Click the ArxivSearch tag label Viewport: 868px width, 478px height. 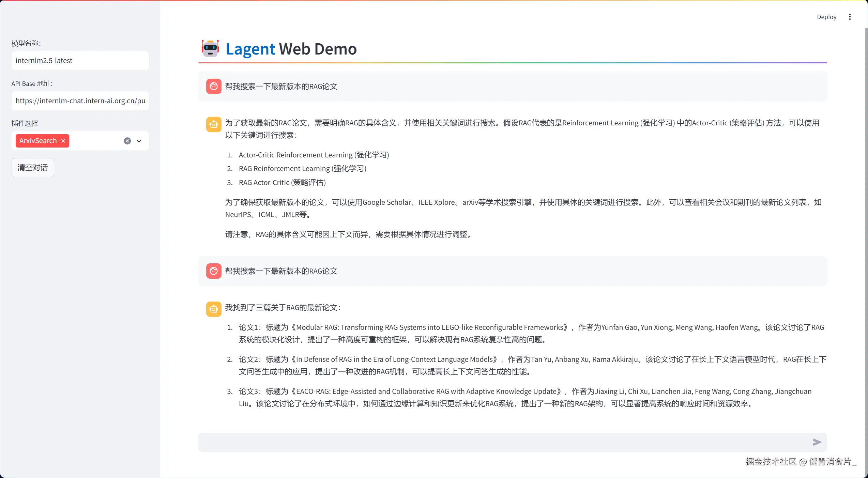[x=38, y=141]
